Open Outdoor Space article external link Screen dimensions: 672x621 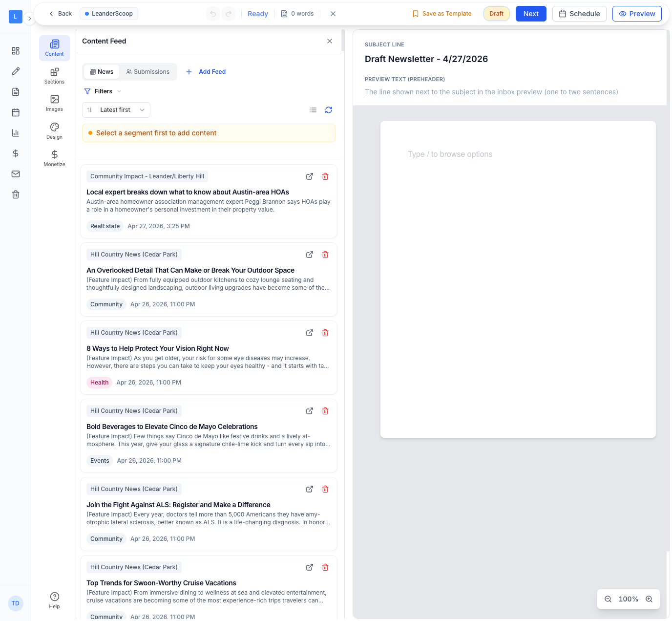click(310, 255)
